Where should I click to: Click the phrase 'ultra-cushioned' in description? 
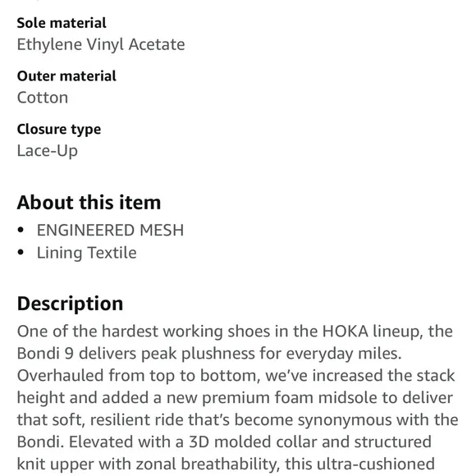tap(376, 465)
